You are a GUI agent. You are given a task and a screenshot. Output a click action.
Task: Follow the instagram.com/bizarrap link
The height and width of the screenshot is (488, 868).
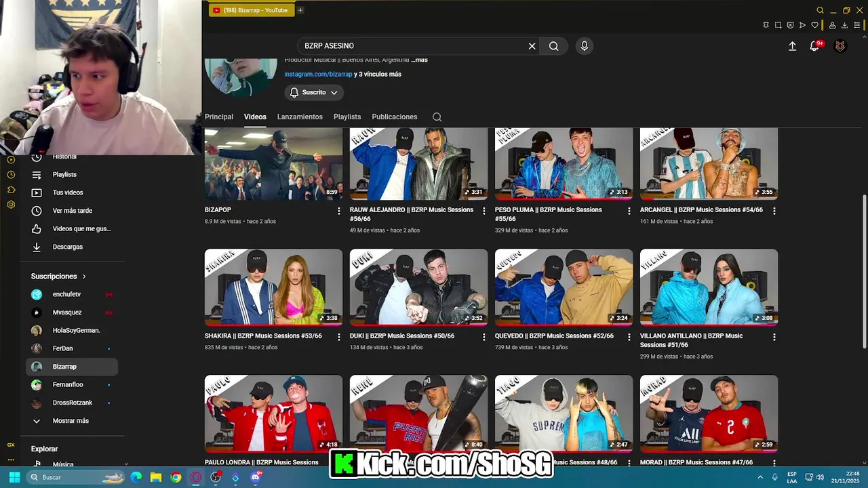(x=318, y=74)
